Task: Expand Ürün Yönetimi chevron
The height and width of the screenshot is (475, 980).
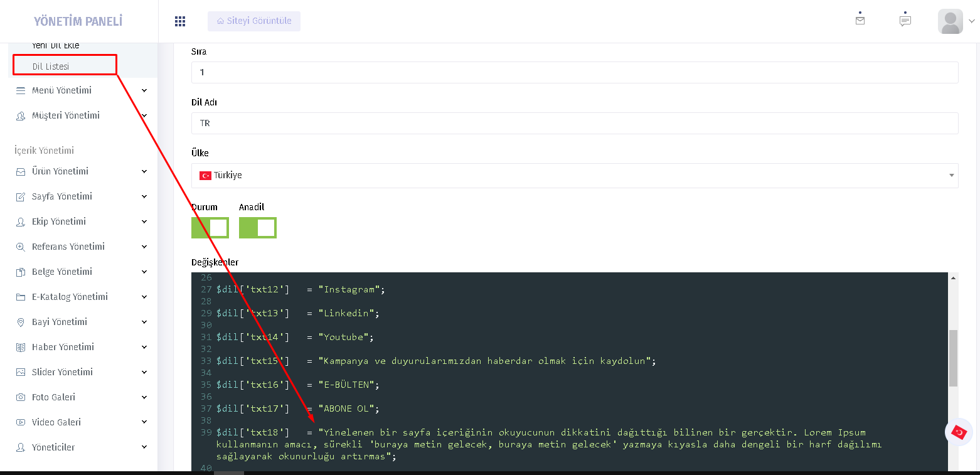Action: [144, 171]
